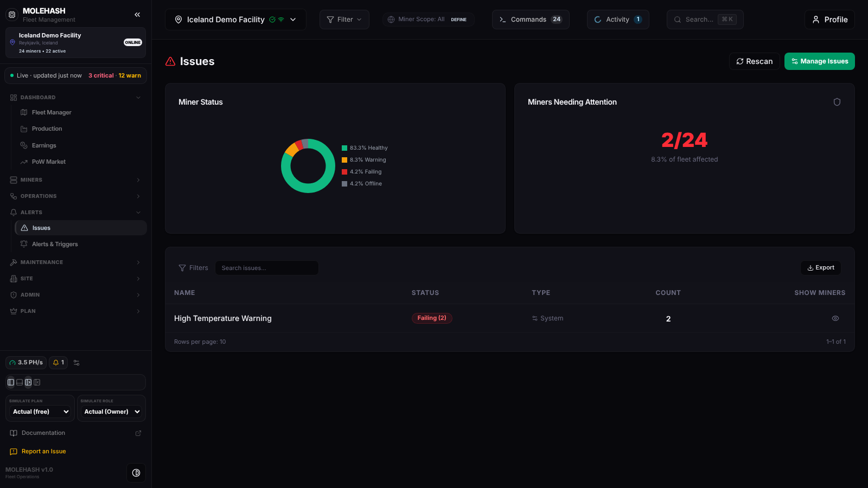Click the red Failing legend swatch
868x488 pixels.
click(x=344, y=172)
